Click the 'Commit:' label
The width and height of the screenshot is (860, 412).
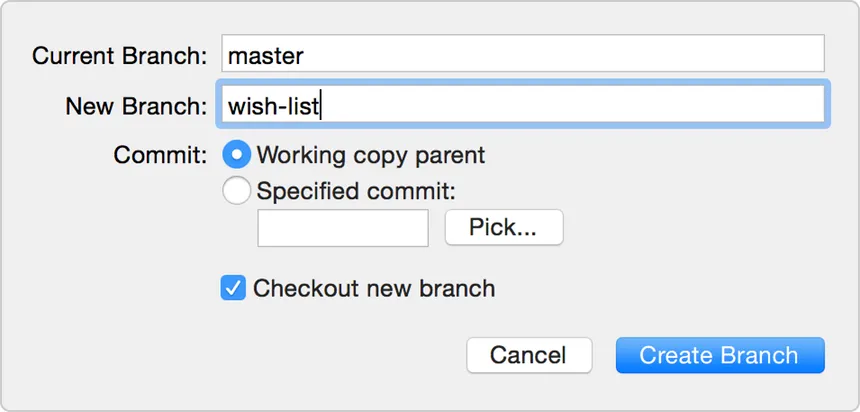(160, 156)
